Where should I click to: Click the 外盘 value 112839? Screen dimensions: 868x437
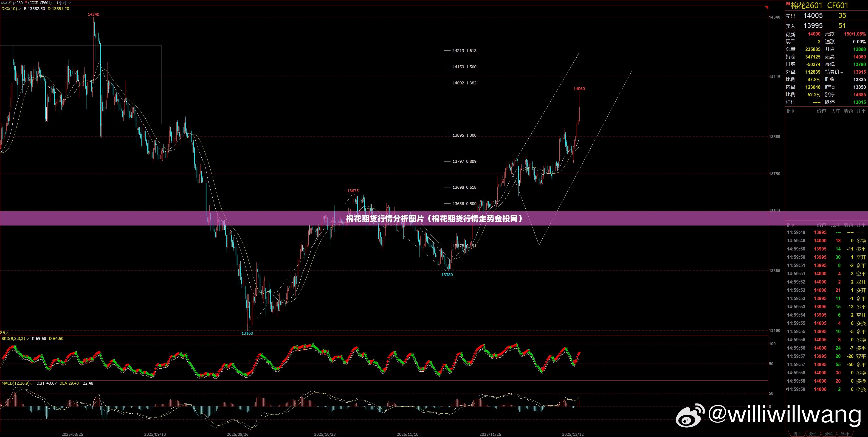(x=813, y=72)
